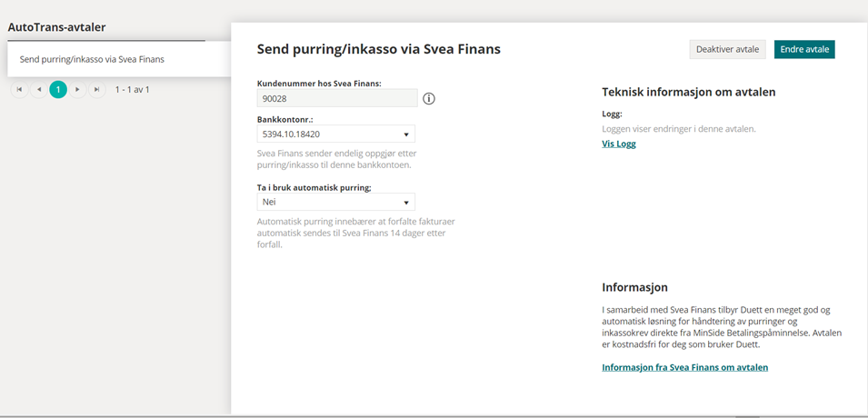Go to previous page in pagination
Image resolution: width=868 pixels, height=418 pixels.
click(39, 89)
